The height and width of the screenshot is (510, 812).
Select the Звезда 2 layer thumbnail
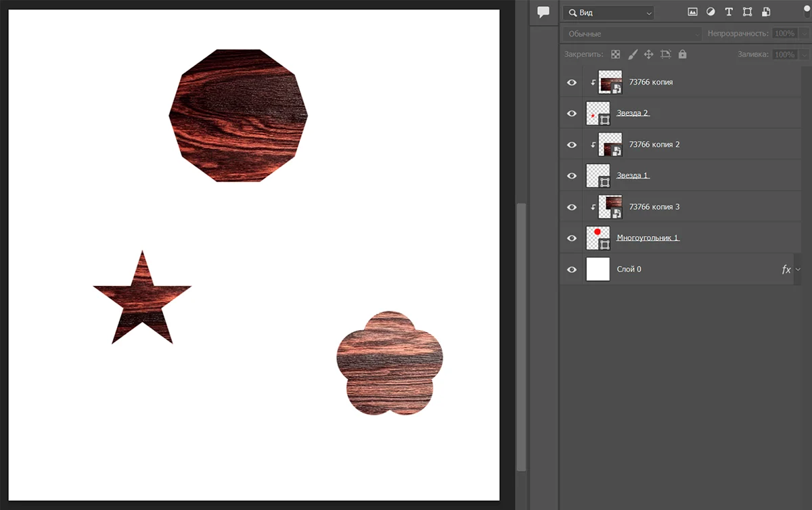[x=597, y=114]
